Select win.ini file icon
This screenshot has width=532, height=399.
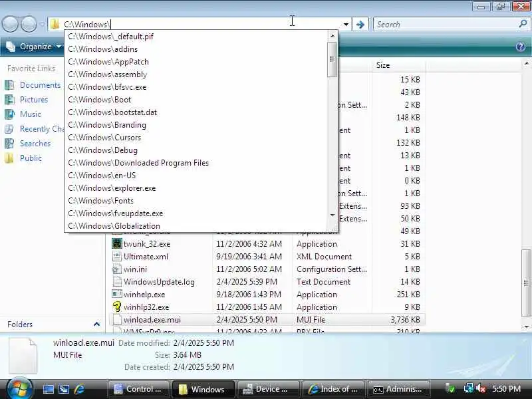pos(117,269)
